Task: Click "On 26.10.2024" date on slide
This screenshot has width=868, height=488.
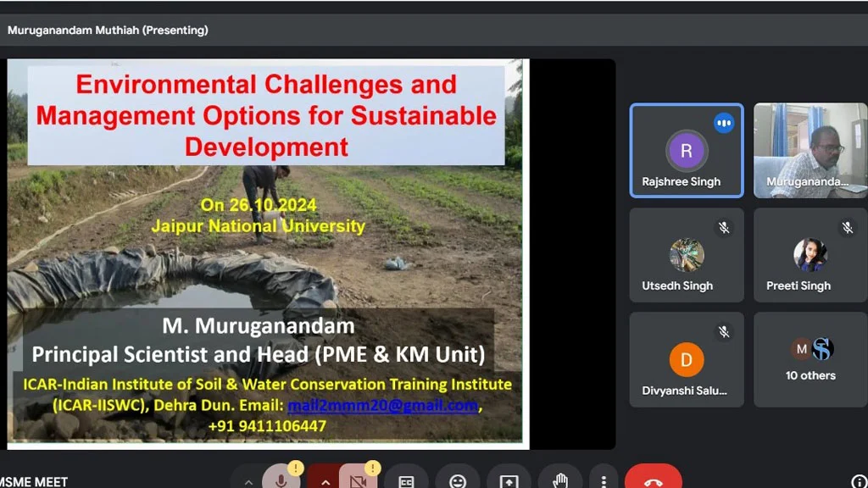Action: [259, 205]
